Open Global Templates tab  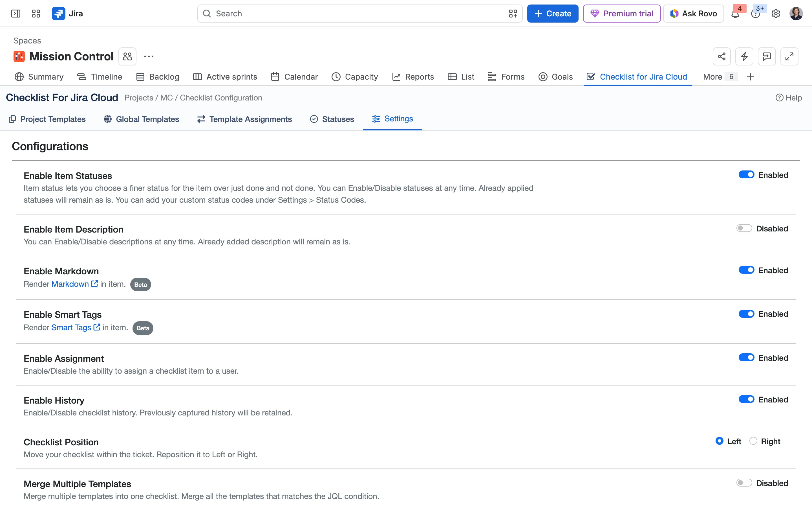click(141, 119)
